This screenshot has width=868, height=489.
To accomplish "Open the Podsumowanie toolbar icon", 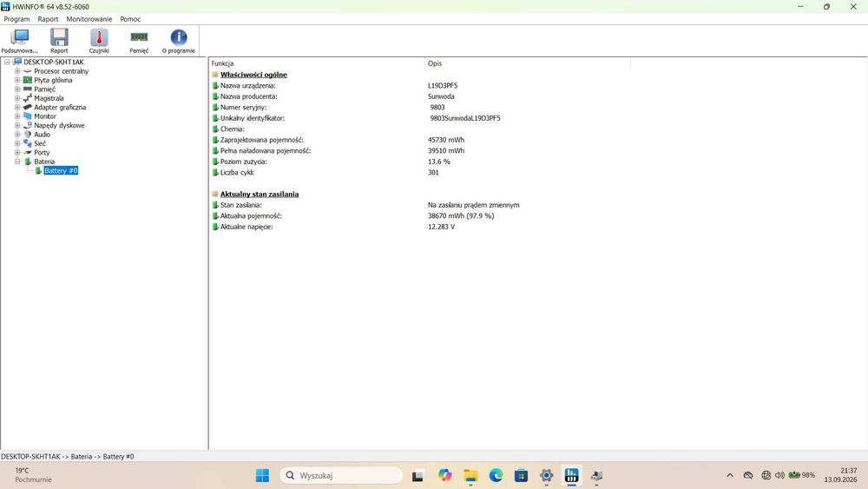I will coord(19,41).
